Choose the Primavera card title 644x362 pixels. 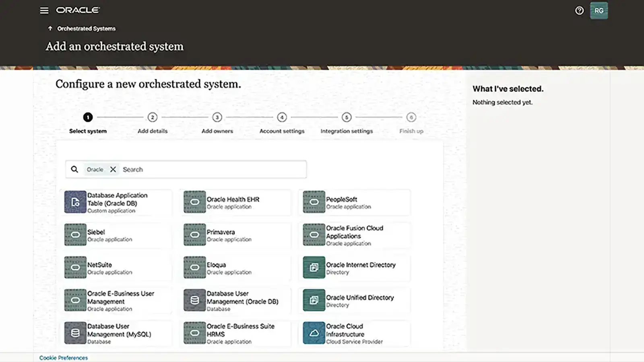click(x=221, y=232)
